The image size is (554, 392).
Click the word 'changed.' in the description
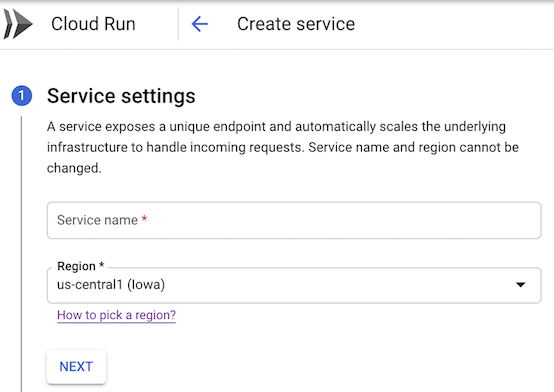74,168
